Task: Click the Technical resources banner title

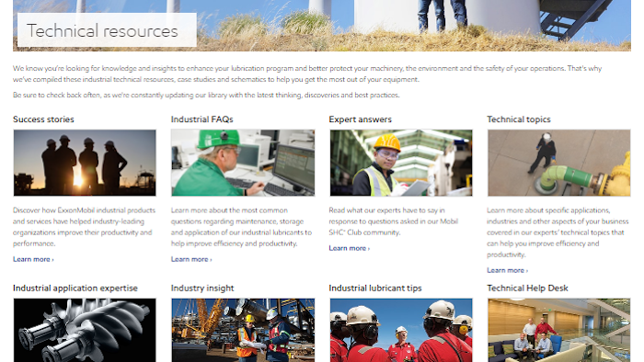Action: pos(102,30)
